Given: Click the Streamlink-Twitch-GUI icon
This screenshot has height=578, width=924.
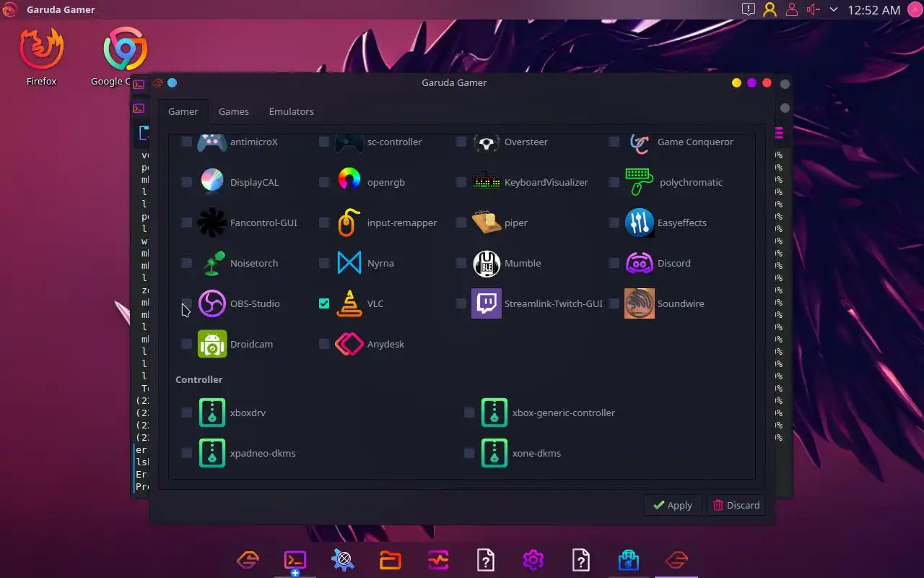Looking at the screenshot, I should (487, 303).
